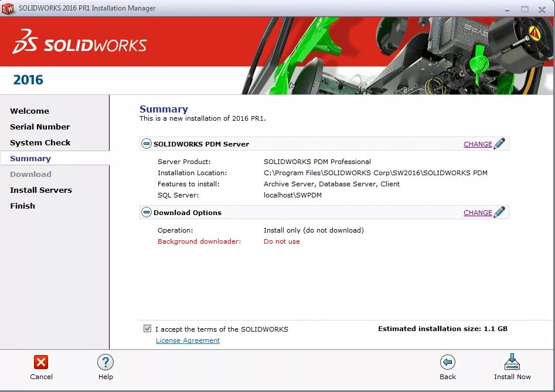This screenshot has width=555, height=392.
Task: Click the localhost\SWPDM SQL Server value
Action: tap(292, 195)
